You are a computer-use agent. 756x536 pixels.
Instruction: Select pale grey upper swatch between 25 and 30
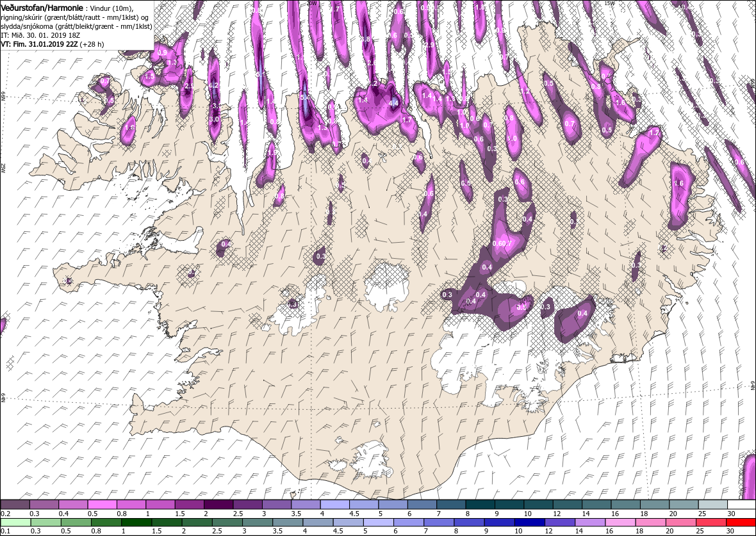(x=712, y=504)
